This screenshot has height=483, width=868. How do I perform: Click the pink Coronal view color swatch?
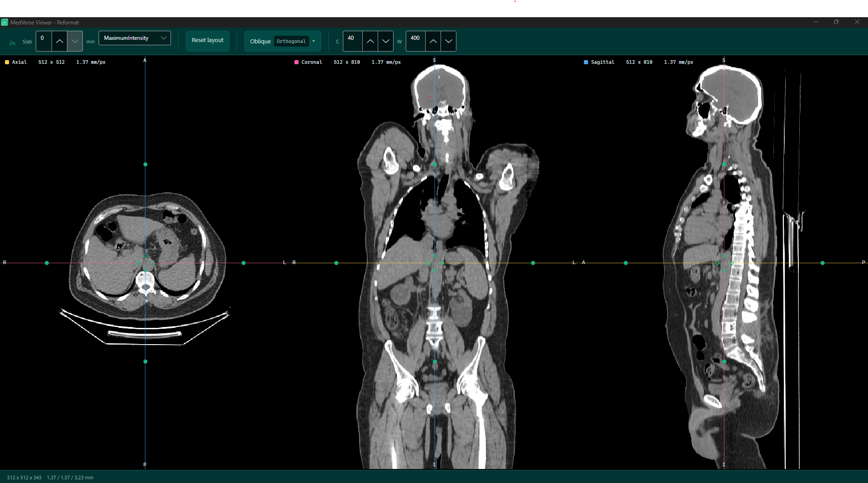[x=296, y=62]
